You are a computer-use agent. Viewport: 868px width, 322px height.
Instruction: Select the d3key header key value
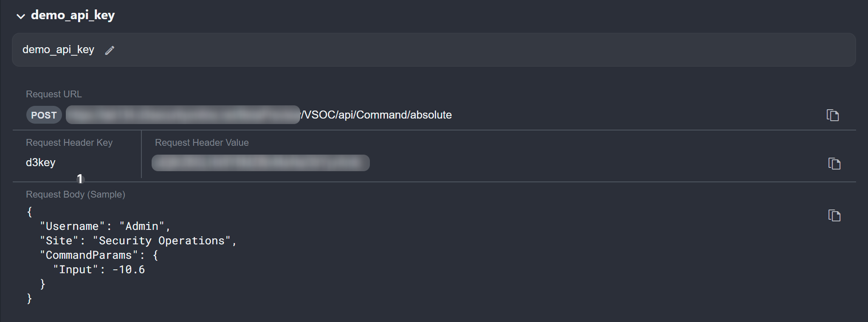[41, 162]
